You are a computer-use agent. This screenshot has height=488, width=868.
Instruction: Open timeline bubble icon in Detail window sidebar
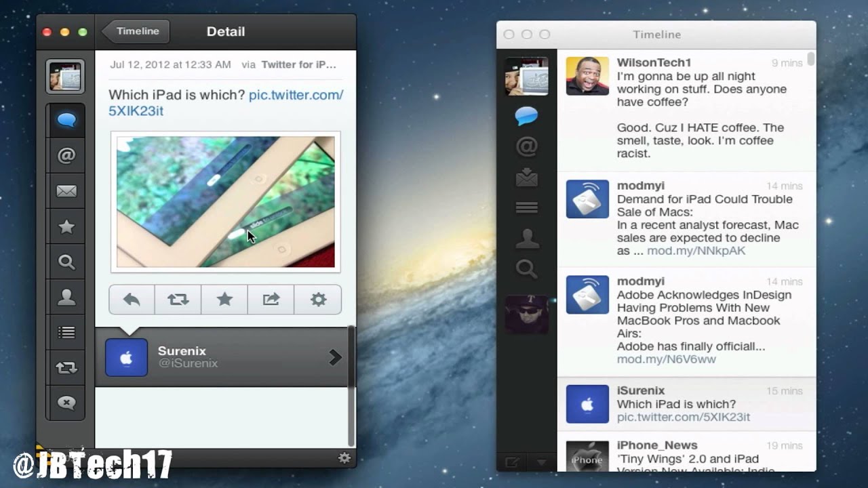pyautogui.click(x=66, y=121)
